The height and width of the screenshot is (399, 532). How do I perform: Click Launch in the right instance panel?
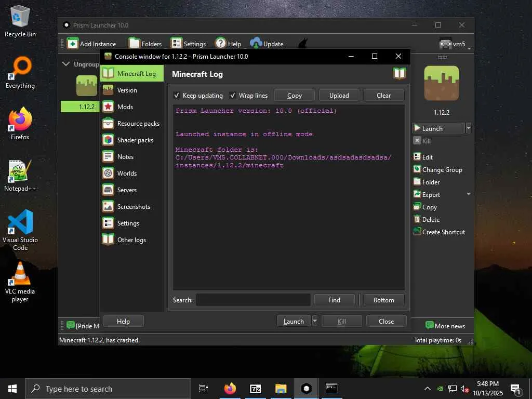(x=438, y=128)
